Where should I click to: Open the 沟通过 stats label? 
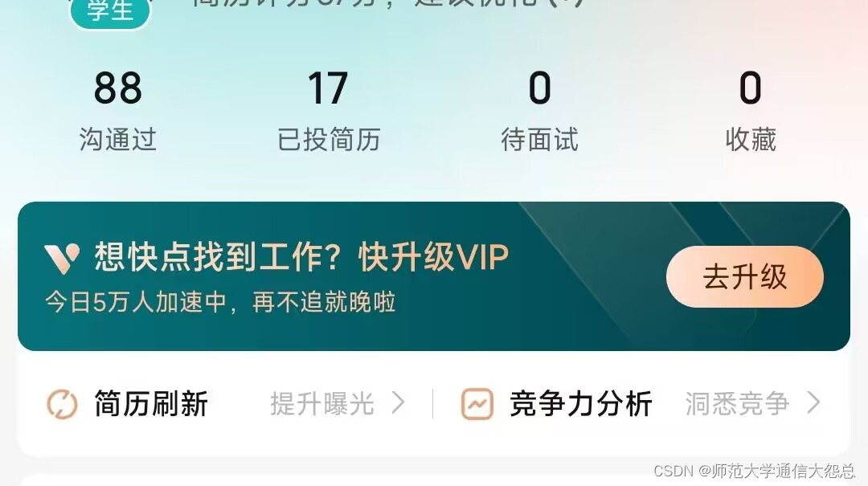118,139
